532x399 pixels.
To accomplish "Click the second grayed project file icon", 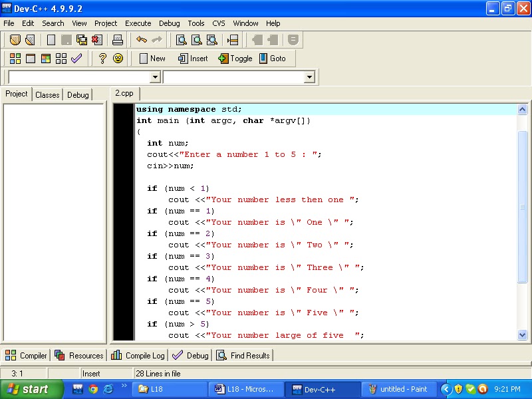I will [x=273, y=40].
